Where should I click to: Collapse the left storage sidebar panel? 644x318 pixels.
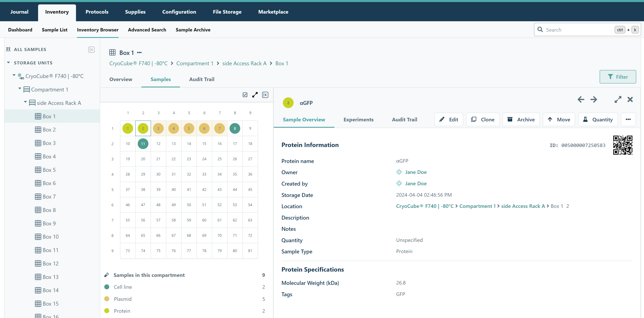[91, 49]
